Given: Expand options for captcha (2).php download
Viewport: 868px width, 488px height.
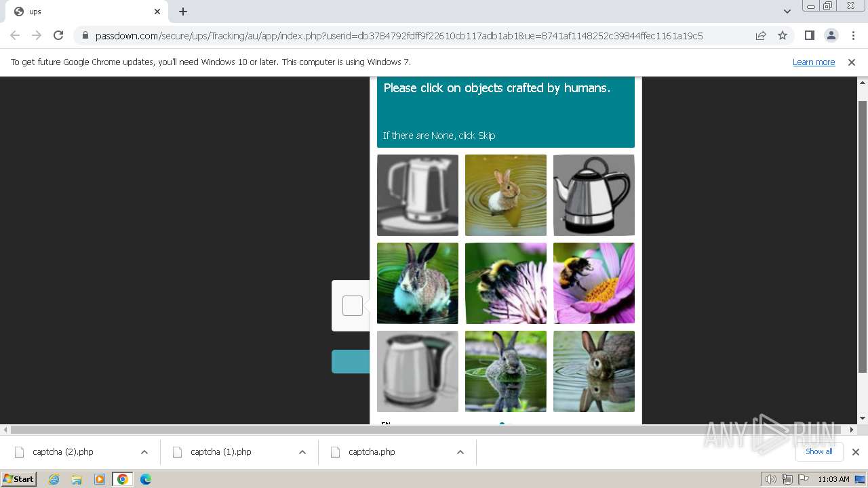Looking at the screenshot, I should pyautogui.click(x=144, y=452).
